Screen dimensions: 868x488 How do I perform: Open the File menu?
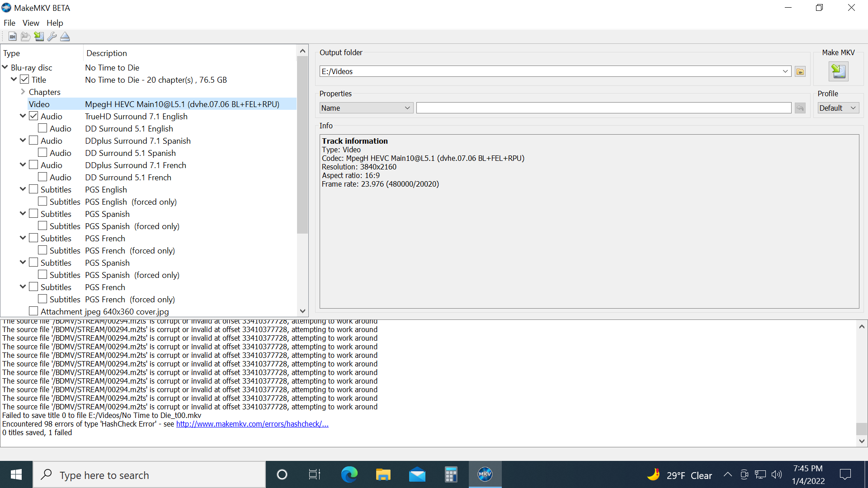click(9, 23)
